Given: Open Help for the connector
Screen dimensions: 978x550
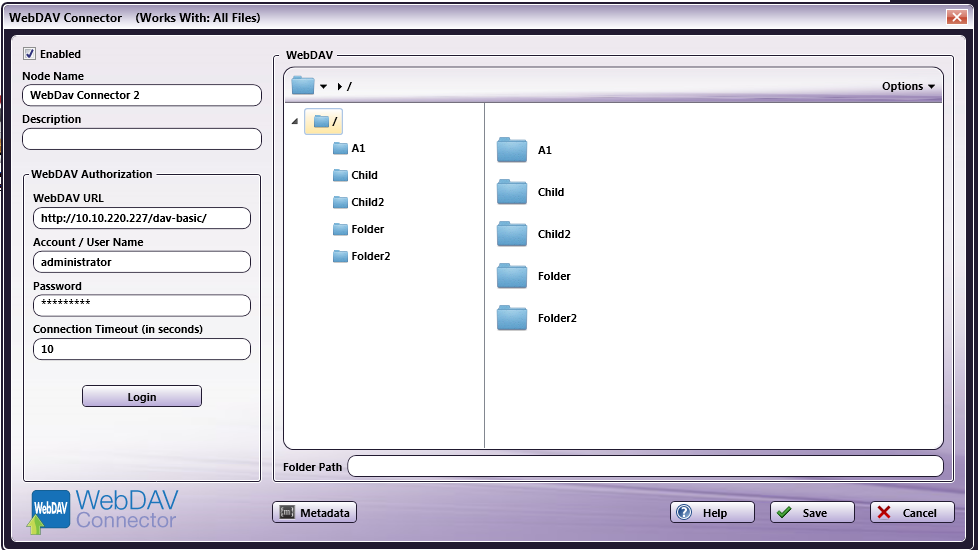Looking at the screenshot, I should point(712,513).
